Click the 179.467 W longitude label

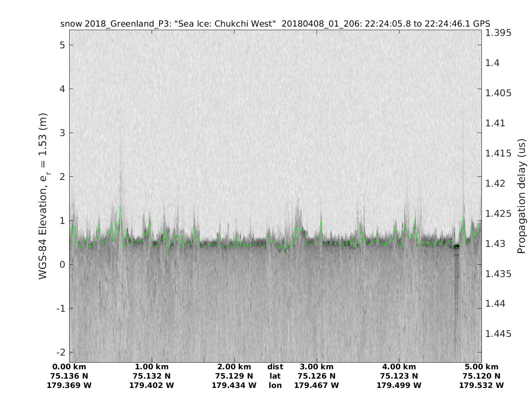(x=317, y=385)
